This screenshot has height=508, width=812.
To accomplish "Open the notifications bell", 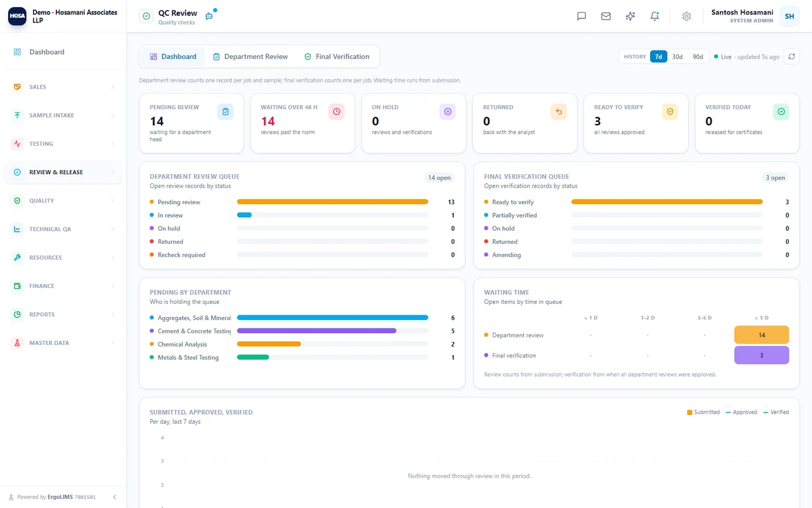I will point(654,16).
